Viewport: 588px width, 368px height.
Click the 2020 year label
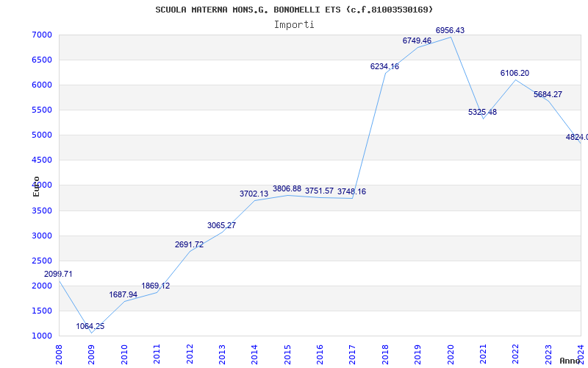click(451, 355)
